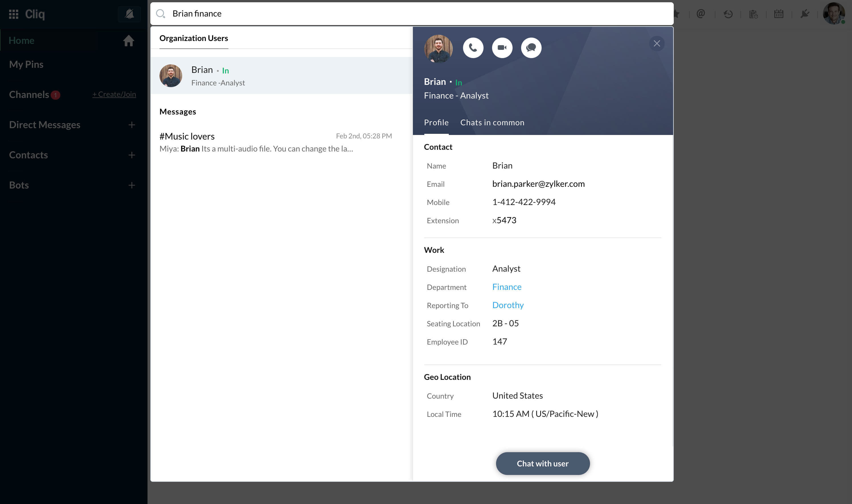
Task: Add a bot with the plus icon
Action: pyautogui.click(x=132, y=185)
